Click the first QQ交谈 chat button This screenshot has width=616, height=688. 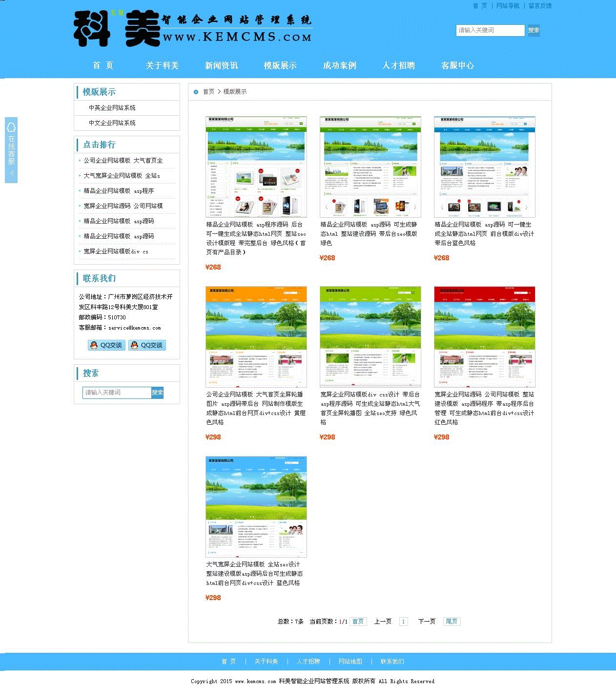[x=106, y=345]
